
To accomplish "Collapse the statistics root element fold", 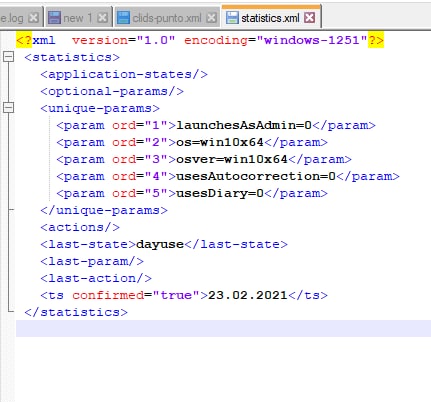I will 9,57.
